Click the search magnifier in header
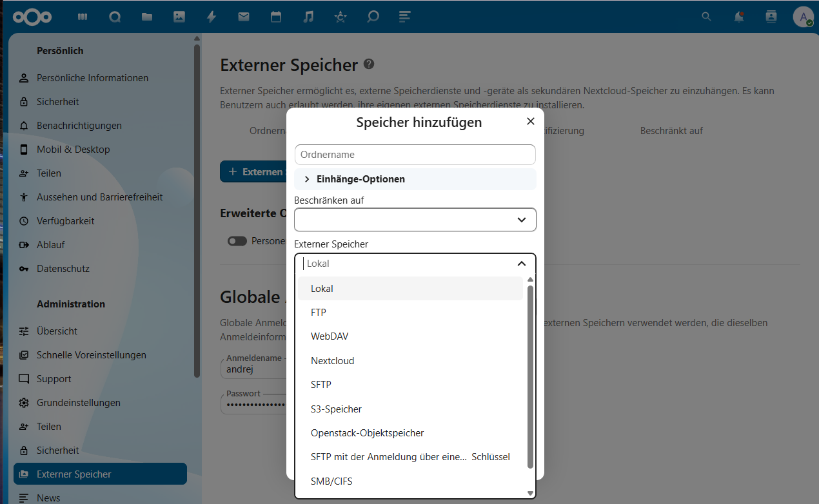 click(707, 17)
